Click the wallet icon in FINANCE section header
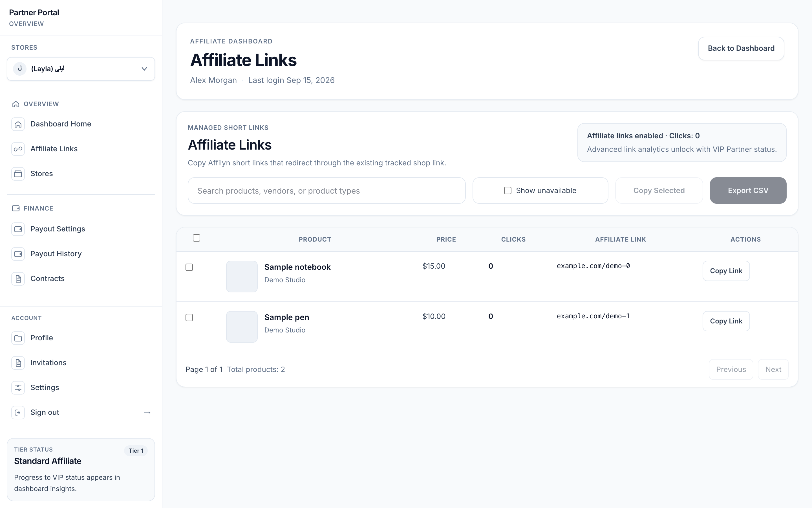The width and height of the screenshot is (812, 508). 16,208
